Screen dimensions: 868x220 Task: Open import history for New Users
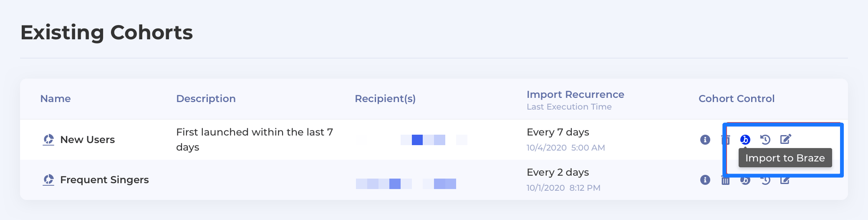pyautogui.click(x=765, y=140)
